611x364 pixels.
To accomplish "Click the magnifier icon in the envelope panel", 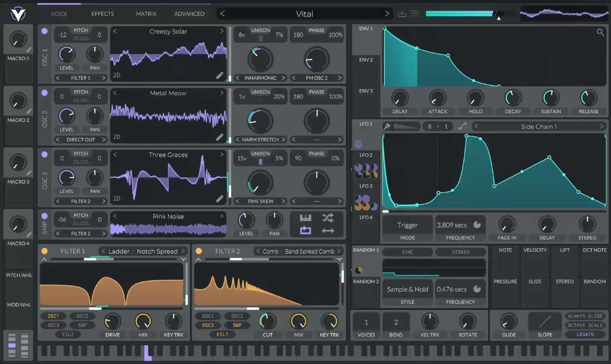I will [x=600, y=32].
